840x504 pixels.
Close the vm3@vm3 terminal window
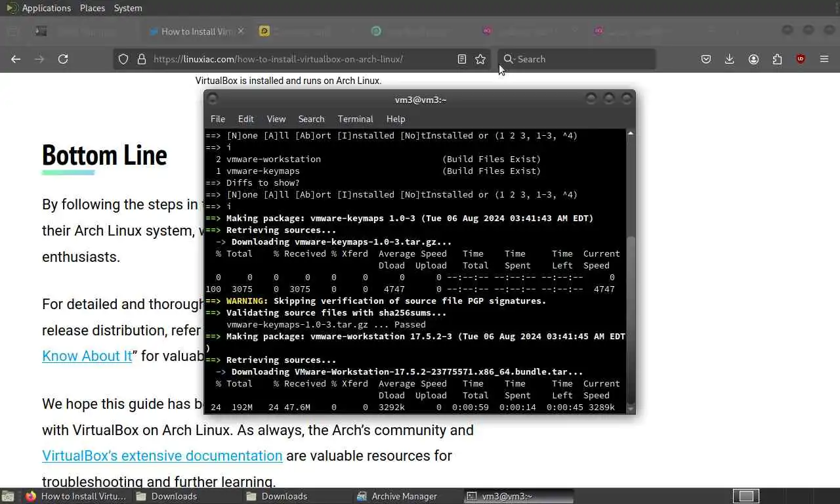627,98
